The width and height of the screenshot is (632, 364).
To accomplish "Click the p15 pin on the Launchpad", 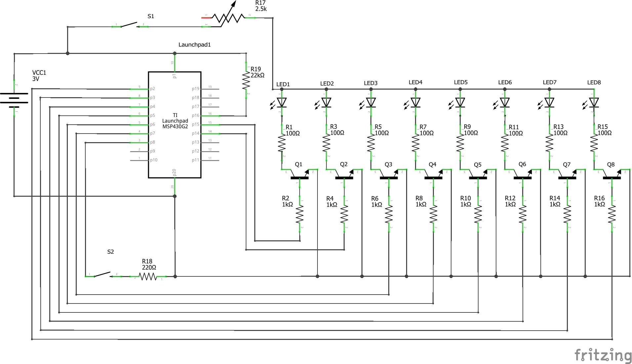I will (210, 125).
